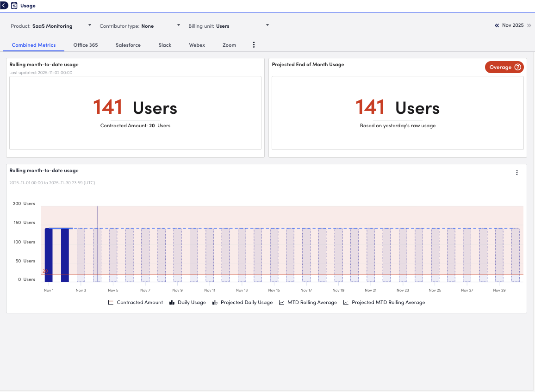Go to previous month with the double-left chevron
The height and width of the screenshot is (392, 535).
[497, 25]
